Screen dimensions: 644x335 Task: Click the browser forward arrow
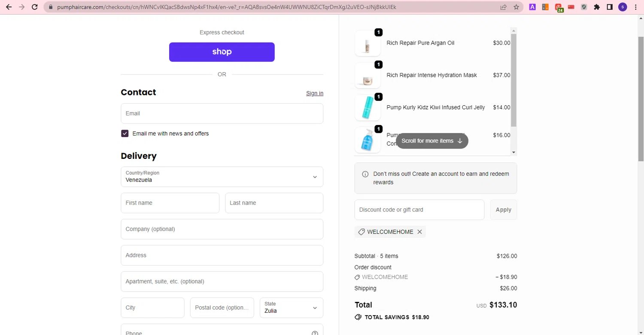(22, 7)
